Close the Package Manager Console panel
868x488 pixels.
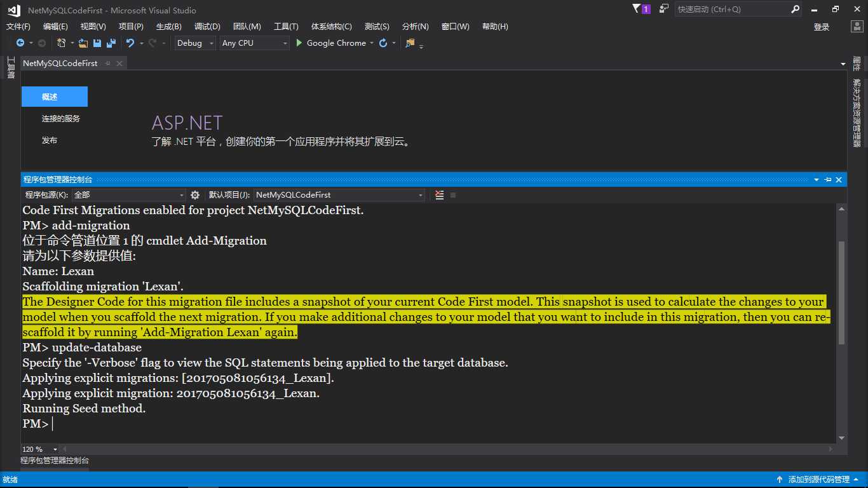[839, 180]
